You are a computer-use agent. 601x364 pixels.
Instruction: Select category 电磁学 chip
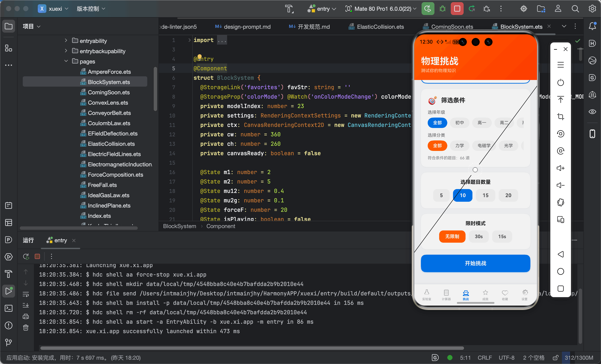pyautogui.click(x=484, y=146)
